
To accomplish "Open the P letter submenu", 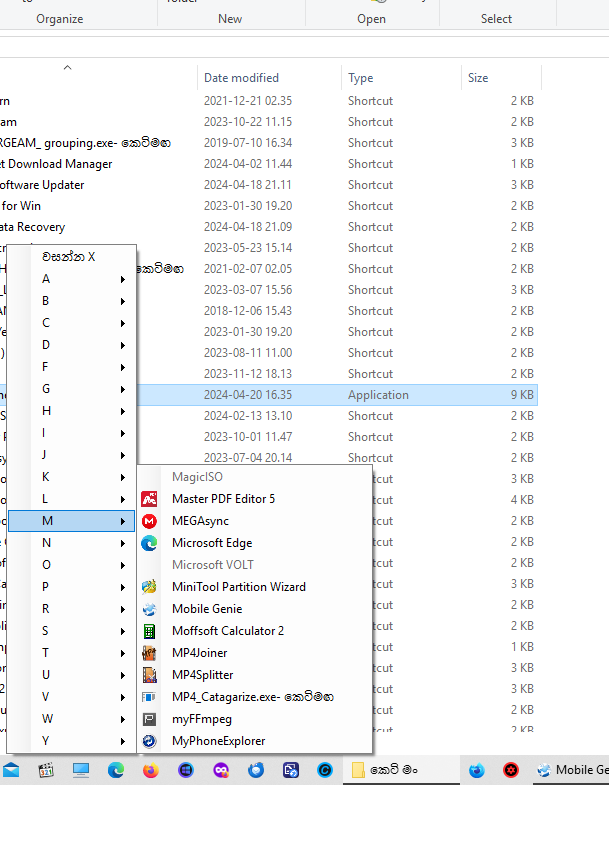I will 71,587.
